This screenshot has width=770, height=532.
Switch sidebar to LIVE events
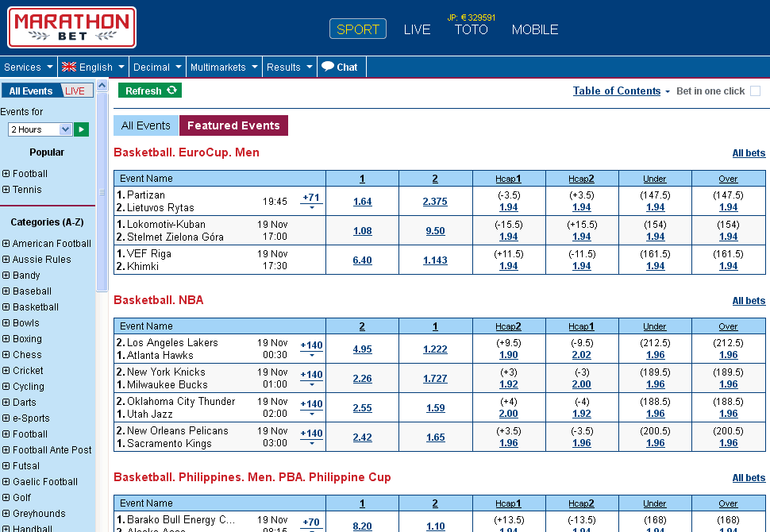pyautogui.click(x=75, y=91)
